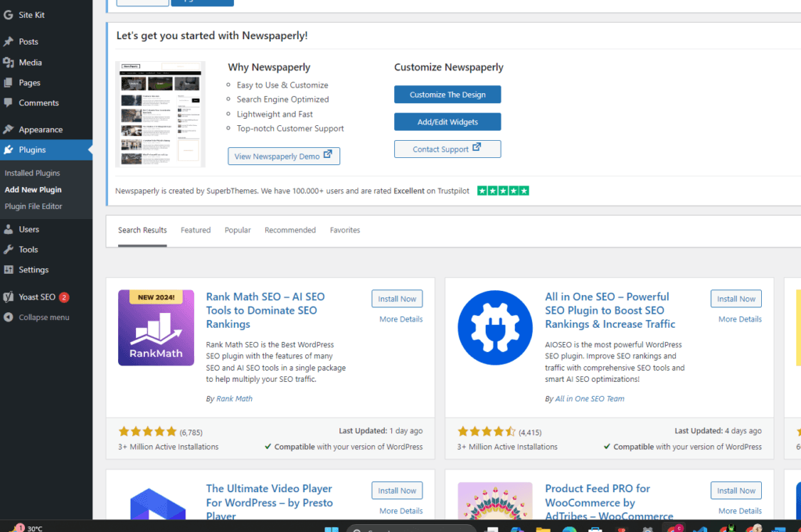Click the Tools wrench icon
Image resolution: width=801 pixels, height=532 pixels.
tap(8, 250)
